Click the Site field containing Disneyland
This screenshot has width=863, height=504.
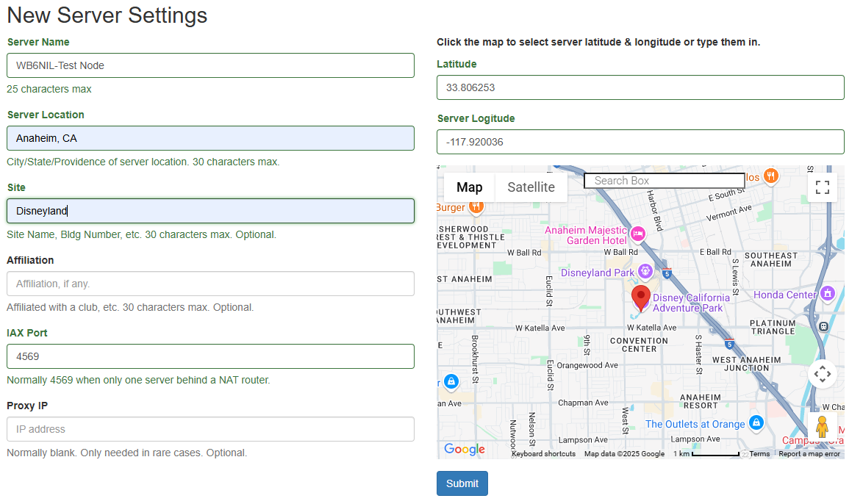pyautogui.click(x=210, y=211)
